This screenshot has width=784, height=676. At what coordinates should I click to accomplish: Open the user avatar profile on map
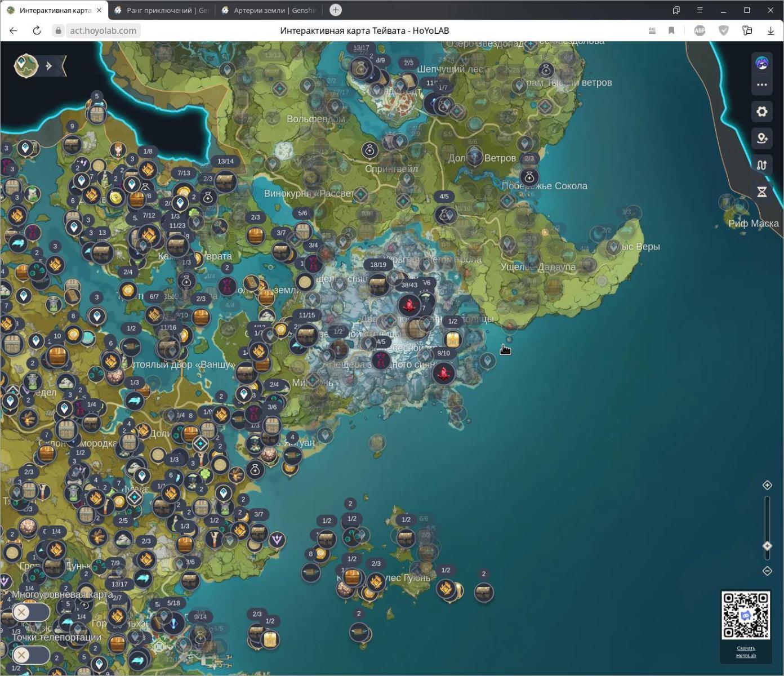[x=761, y=64]
